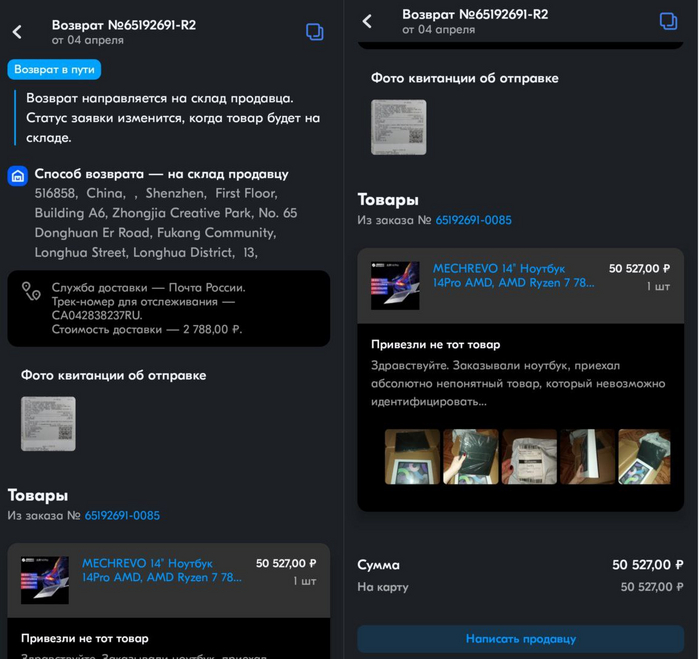Tap 'Способ возврата — на склад продавцу' heading

click(162, 174)
